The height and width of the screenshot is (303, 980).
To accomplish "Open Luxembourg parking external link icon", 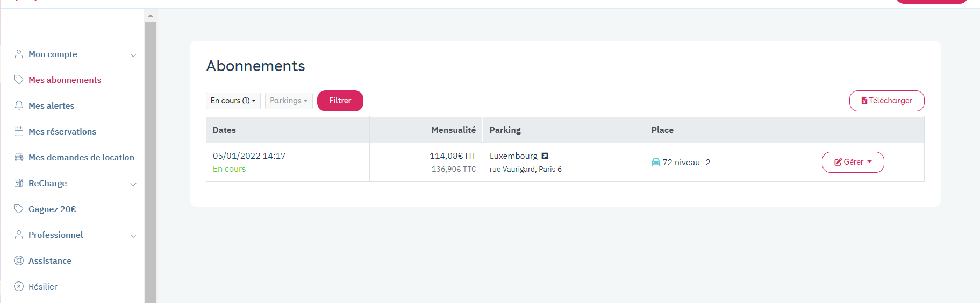I will [x=545, y=156].
